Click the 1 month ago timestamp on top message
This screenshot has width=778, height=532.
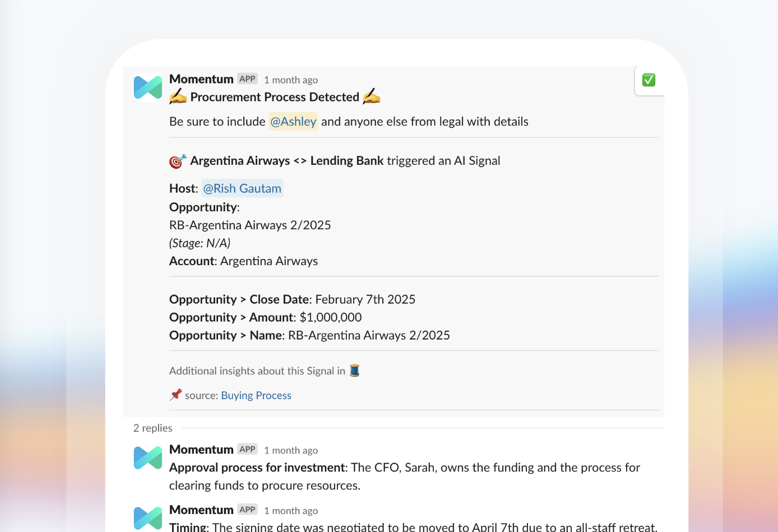[291, 80]
